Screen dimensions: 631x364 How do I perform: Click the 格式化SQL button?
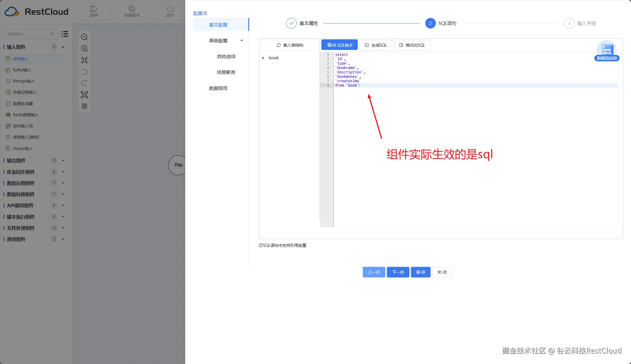(412, 45)
